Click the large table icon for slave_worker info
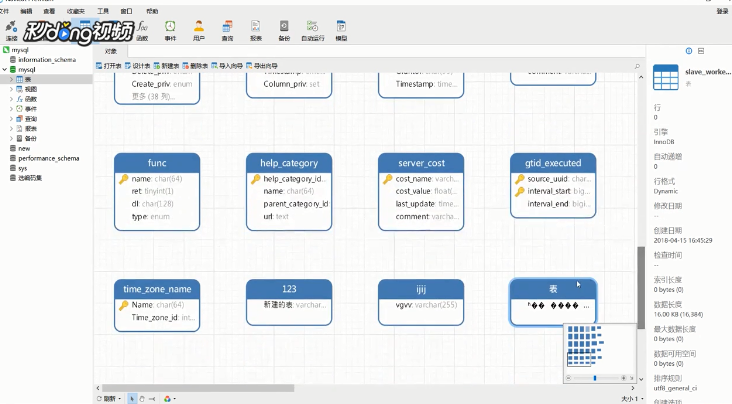Viewport: 732px width, 404px height. (x=666, y=77)
